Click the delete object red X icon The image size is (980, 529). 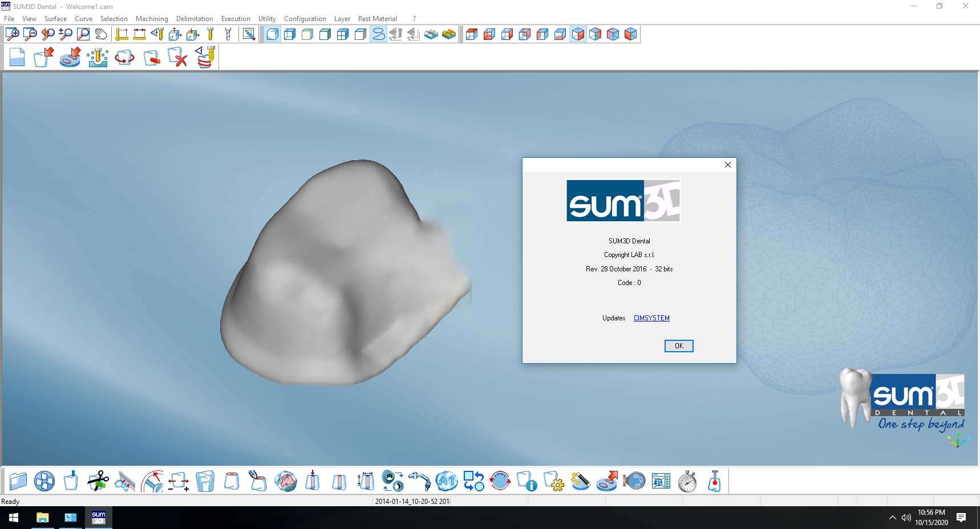178,58
